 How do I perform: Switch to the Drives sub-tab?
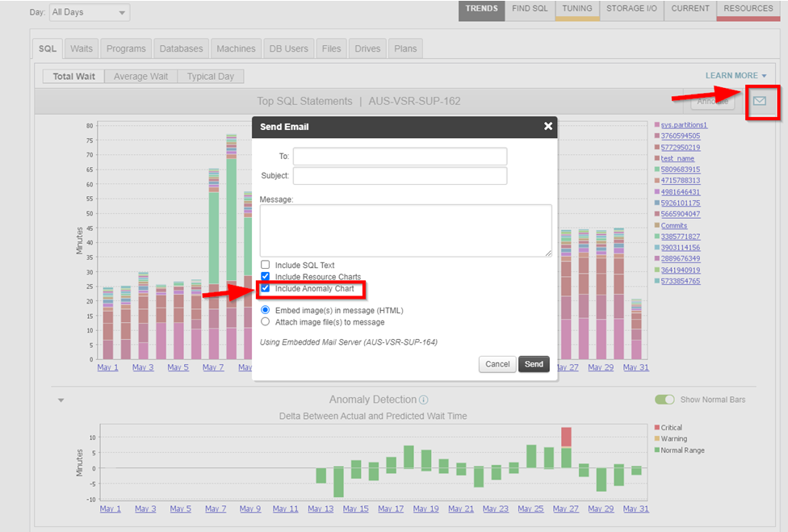click(367, 48)
